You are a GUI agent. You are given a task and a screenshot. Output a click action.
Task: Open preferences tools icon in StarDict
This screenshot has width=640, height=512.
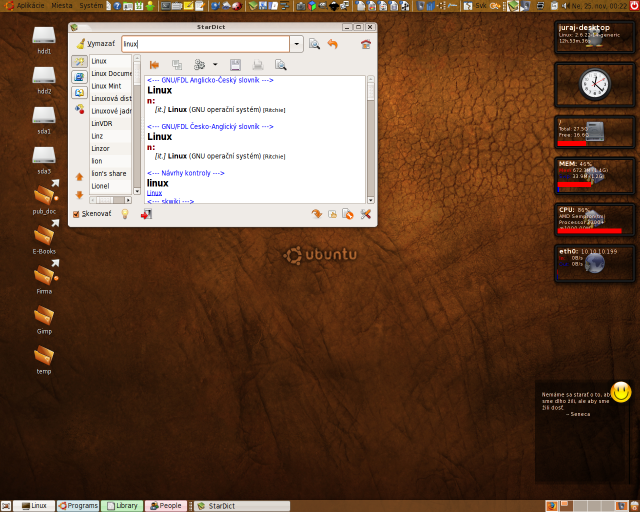coord(366,214)
